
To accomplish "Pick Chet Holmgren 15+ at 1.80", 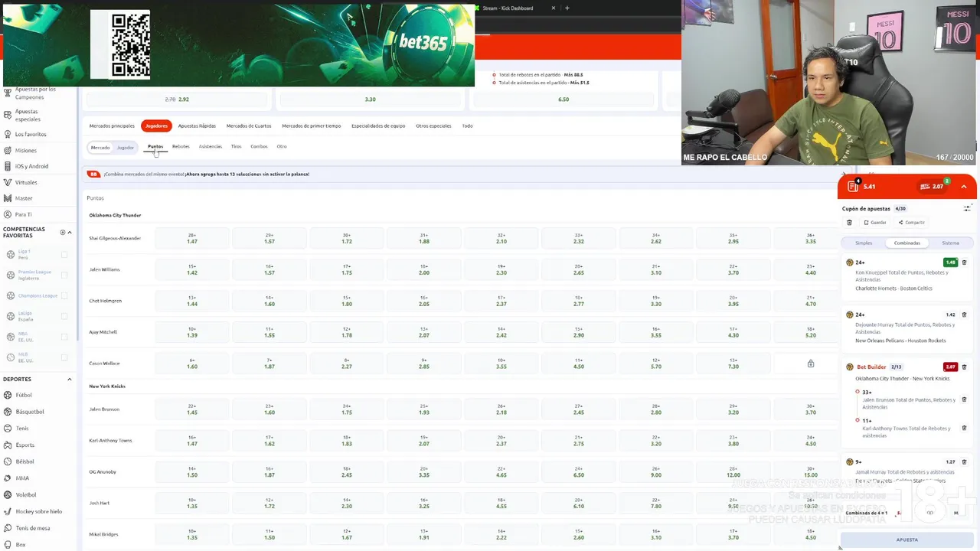I will tap(347, 301).
